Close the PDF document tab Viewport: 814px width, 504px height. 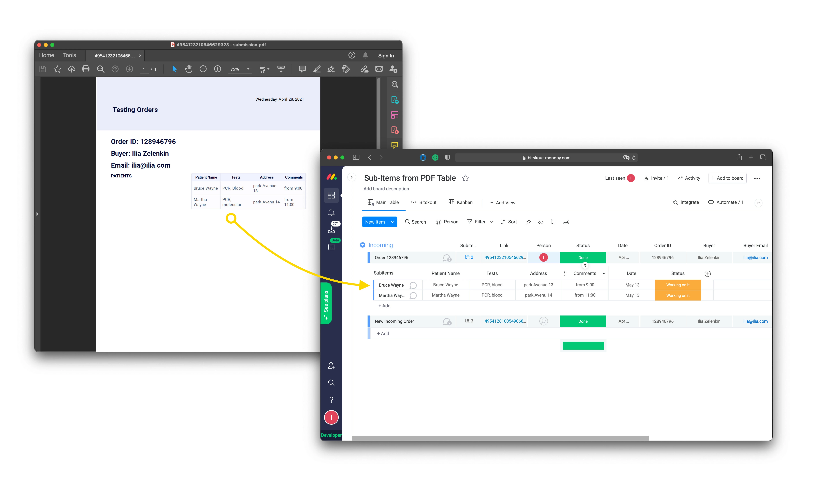coord(140,56)
